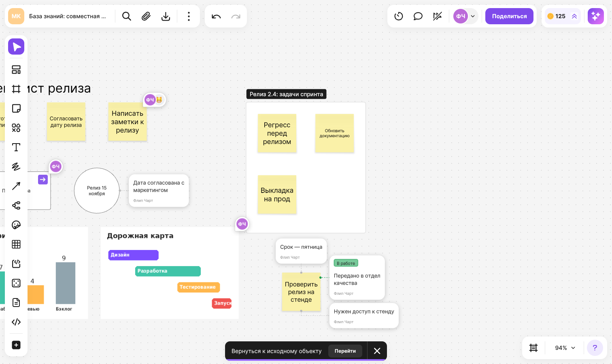Open the comments panel

pos(418,16)
